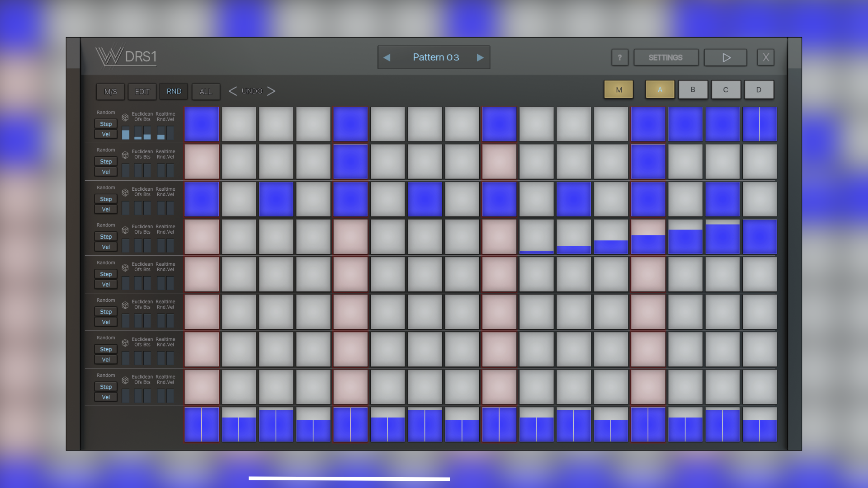Screen dimensions: 868x488
Task: Switch to pattern part D
Action: (759, 89)
